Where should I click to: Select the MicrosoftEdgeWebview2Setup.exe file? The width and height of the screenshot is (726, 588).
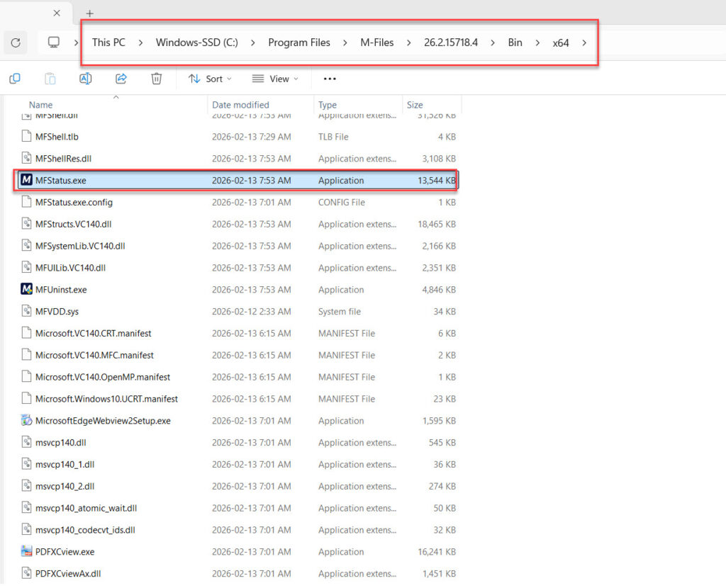pos(103,421)
